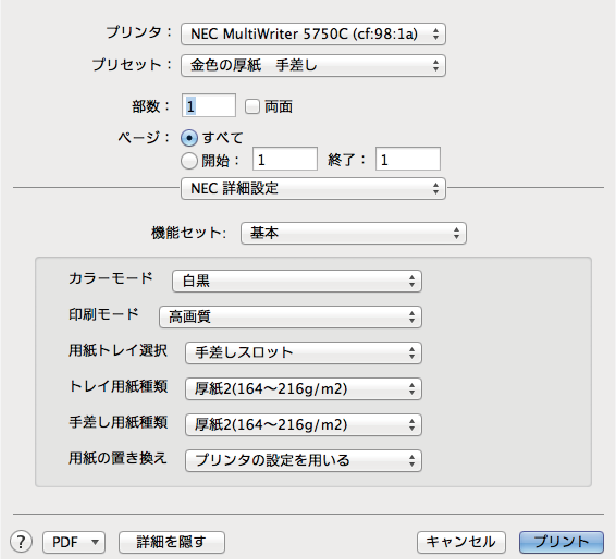
Task: Open the 印刷モード quality dropdown
Action: (289, 317)
